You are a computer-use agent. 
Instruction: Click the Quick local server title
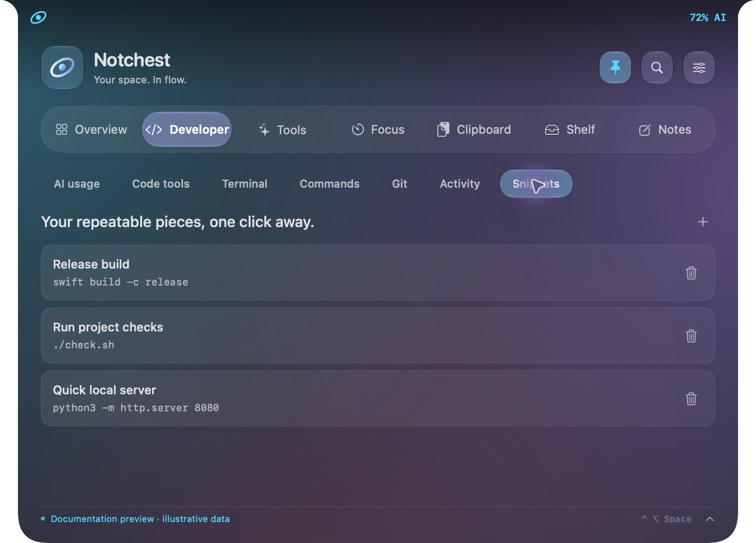pos(105,390)
